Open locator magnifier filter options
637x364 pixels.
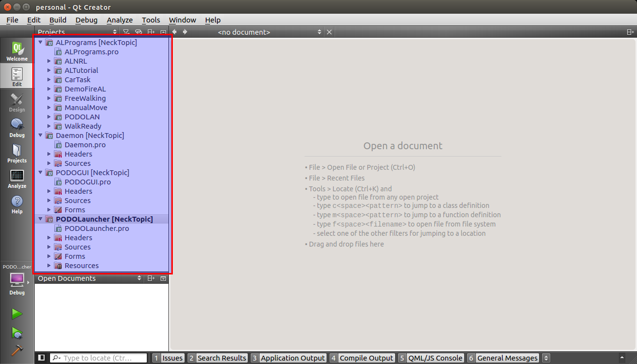[x=56, y=358]
